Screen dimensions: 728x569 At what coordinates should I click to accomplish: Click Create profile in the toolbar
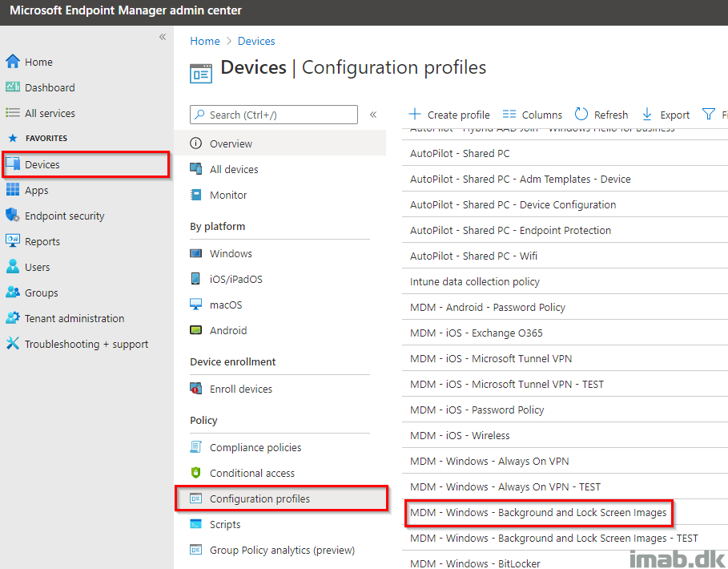pyautogui.click(x=449, y=115)
